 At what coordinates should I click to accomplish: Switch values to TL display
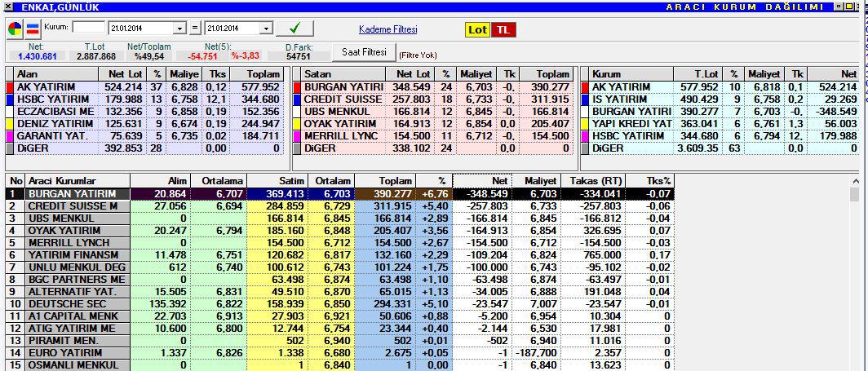pos(503,30)
